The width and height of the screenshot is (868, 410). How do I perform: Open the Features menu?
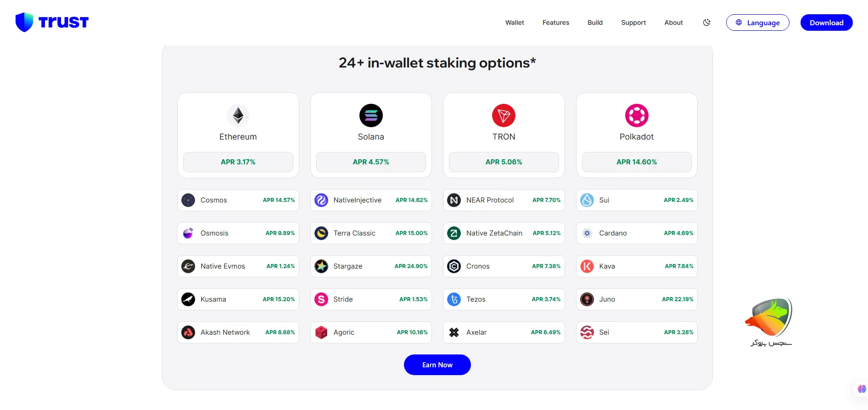point(555,22)
